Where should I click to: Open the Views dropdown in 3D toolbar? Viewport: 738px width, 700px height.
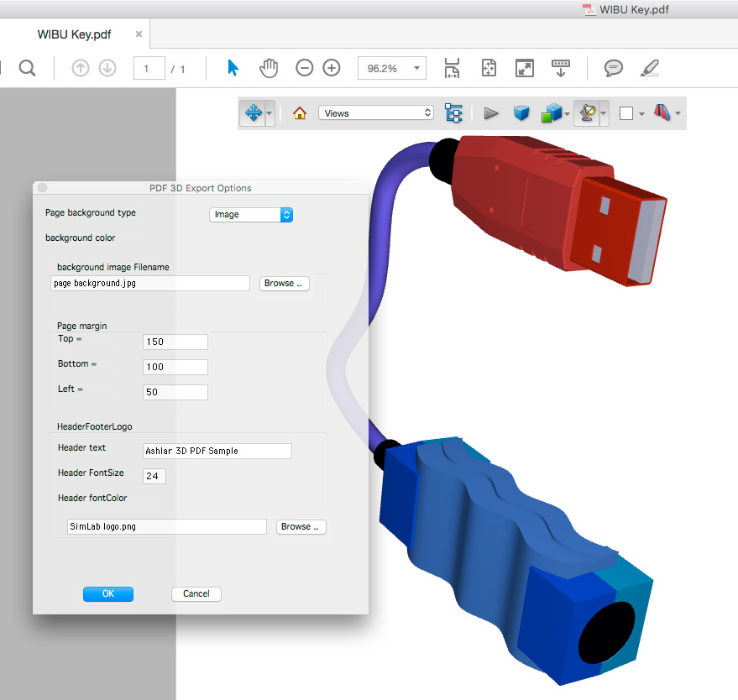tap(375, 113)
